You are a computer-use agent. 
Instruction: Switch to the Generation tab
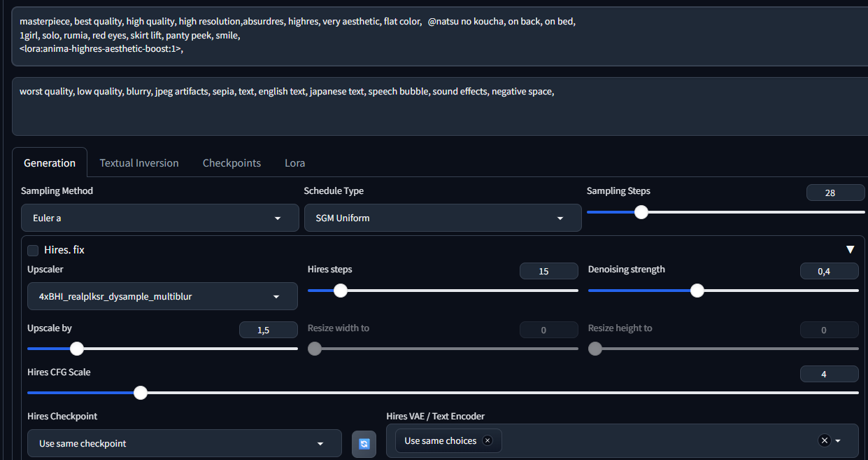pos(50,162)
